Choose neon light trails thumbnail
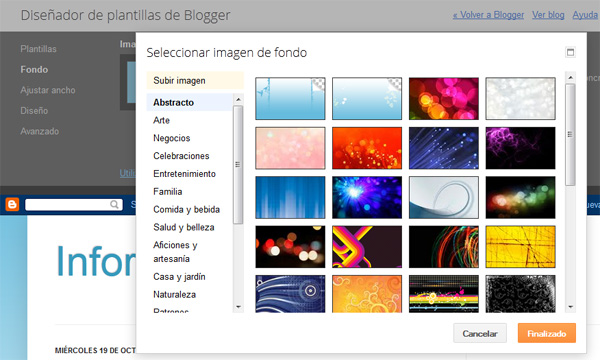Screen dimensions: 600x360 (443, 247)
